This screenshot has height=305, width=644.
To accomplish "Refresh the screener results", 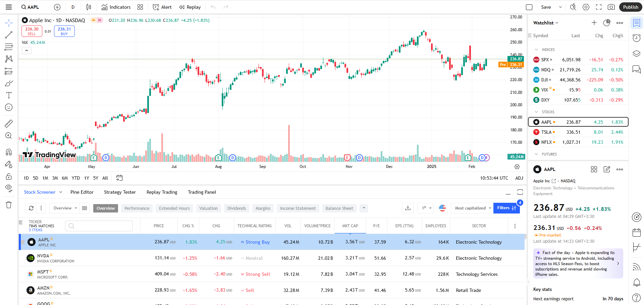I will tap(31, 208).
